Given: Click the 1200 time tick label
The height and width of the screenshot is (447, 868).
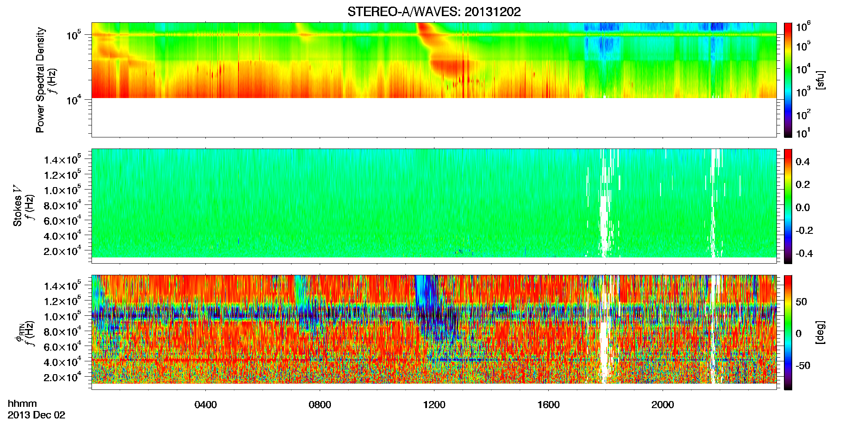Looking at the screenshot, I should (x=434, y=405).
